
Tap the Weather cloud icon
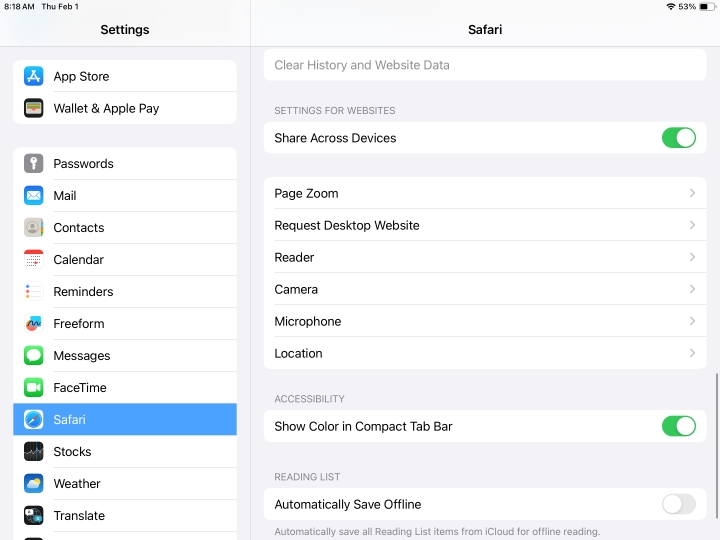(34, 484)
